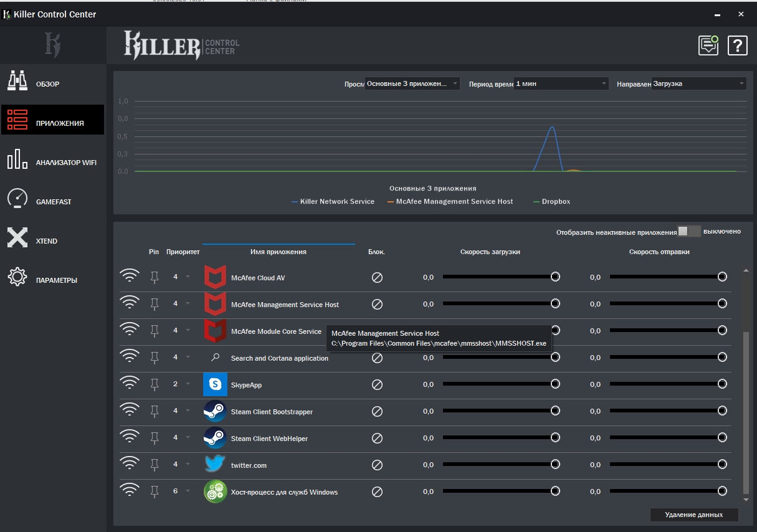Open the Загрузка direction dropdown
Viewport: 757px width, 532px height.
(x=698, y=83)
